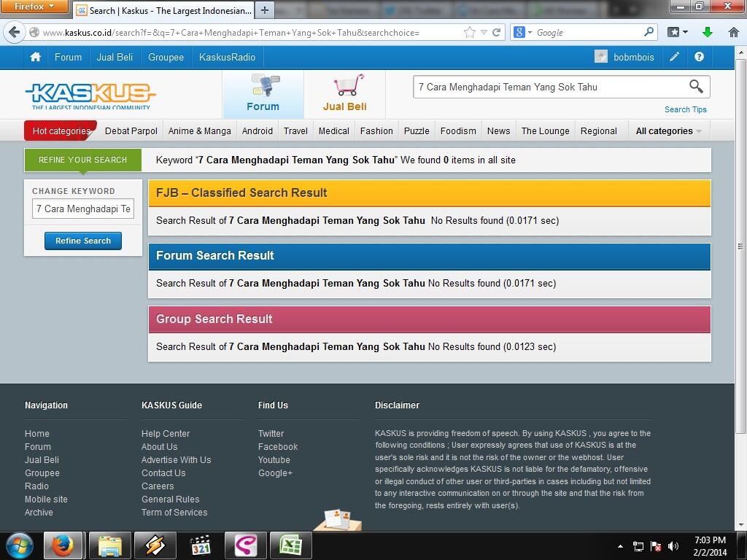The image size is (747, 560).
Task: Go back with the browser back arrow
Action: [15, 32]
